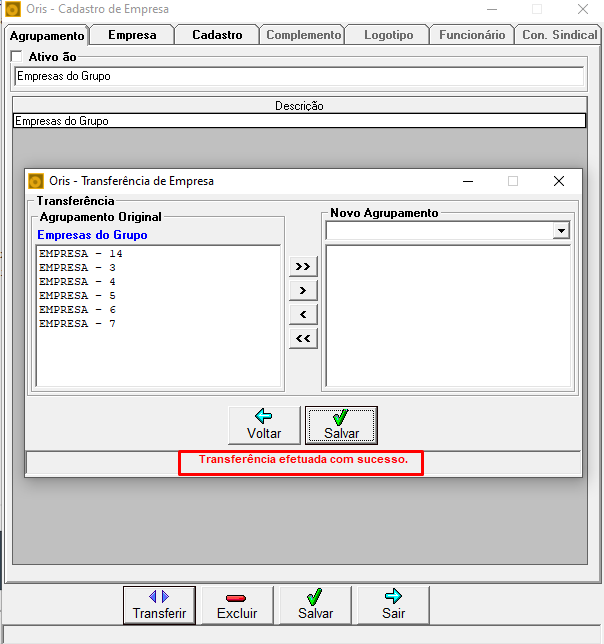Click the Transferir button at the bottom
The width and height of the screenshot is (604, 644).
(159, 605)
